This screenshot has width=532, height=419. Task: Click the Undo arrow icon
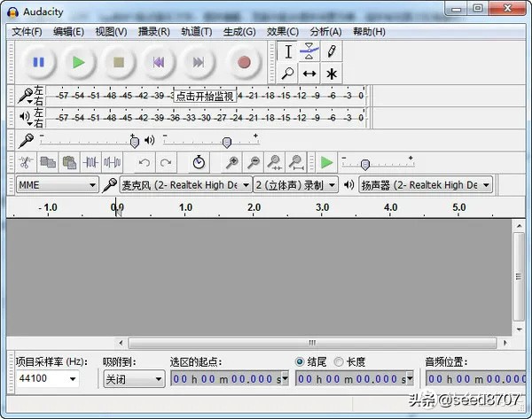[x=145, y=162]
